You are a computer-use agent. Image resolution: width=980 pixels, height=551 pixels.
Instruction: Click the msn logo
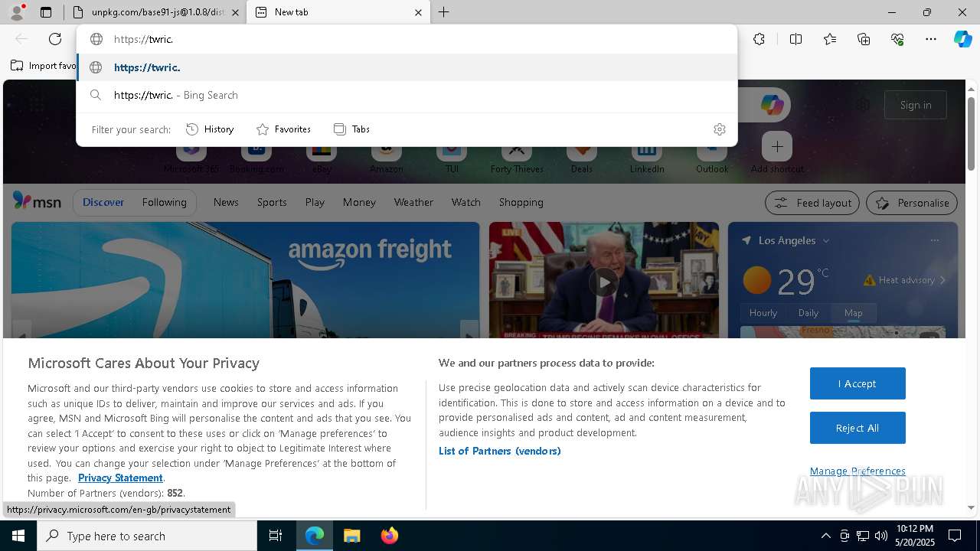point(37,201)
